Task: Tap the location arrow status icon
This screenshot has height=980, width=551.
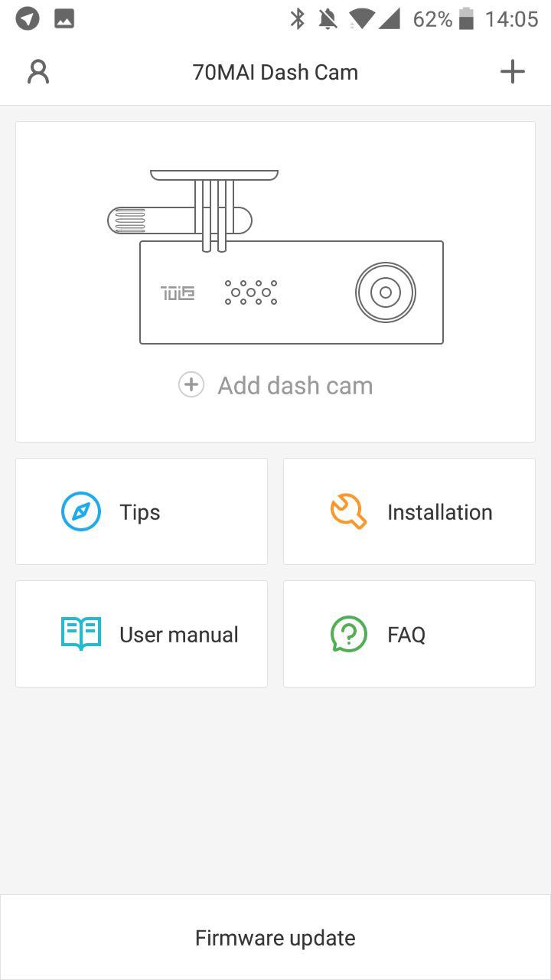Action: point(28,19)
